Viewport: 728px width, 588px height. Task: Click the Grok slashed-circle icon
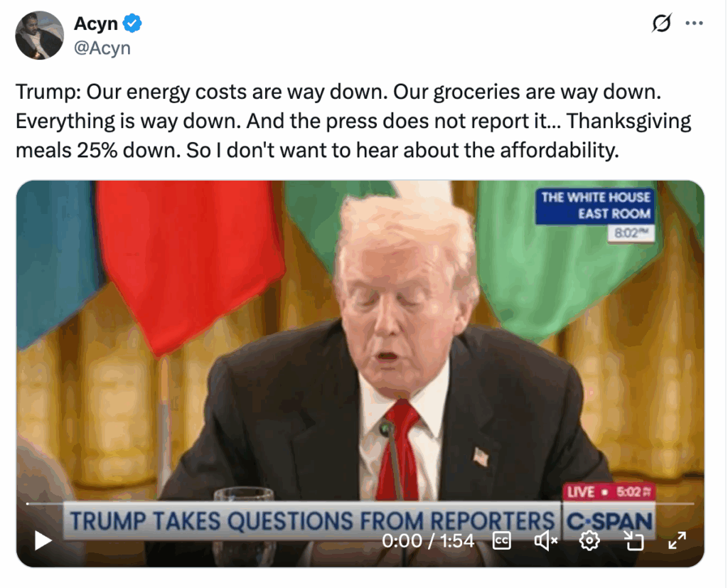(x=661, y=23)
